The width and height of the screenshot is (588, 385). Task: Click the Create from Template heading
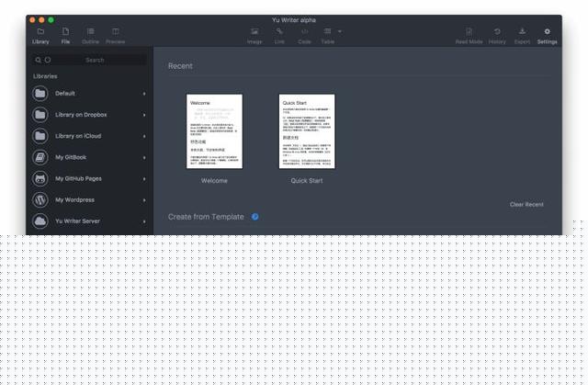[206, 217]
